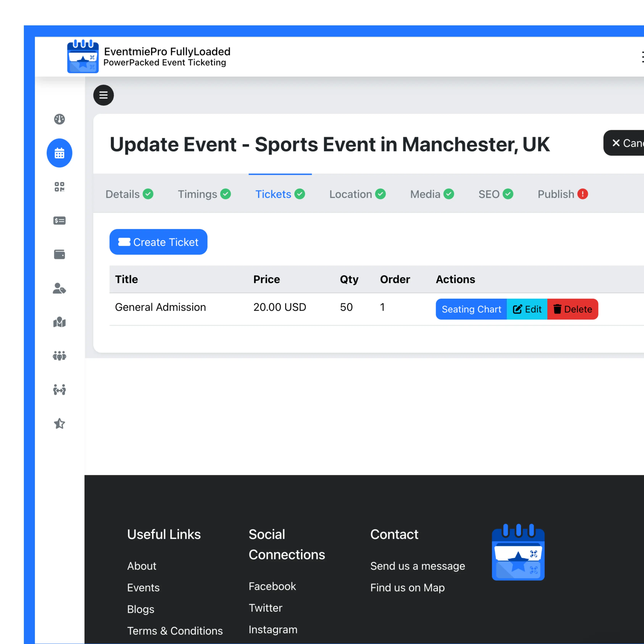
Task: Click the EventmiePro FullyLoaded site title
Action: 167,52
